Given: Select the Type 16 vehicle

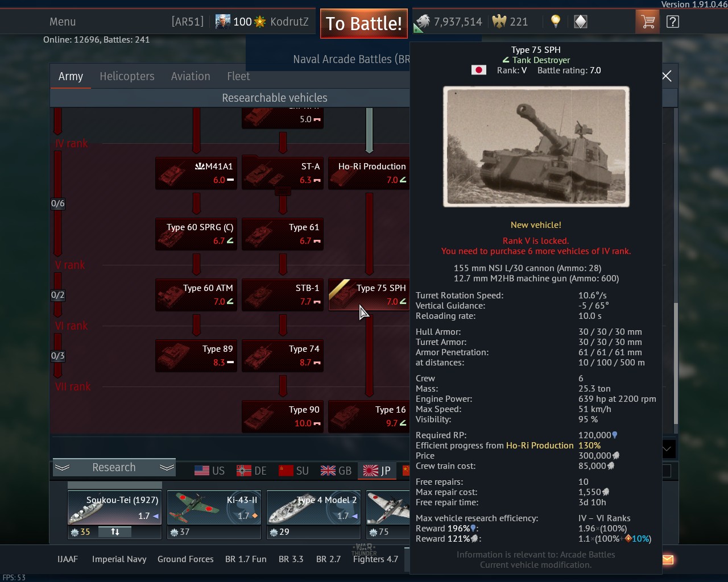Looking at the screenshot, I should pyautogui.click(x=369, y=416).
